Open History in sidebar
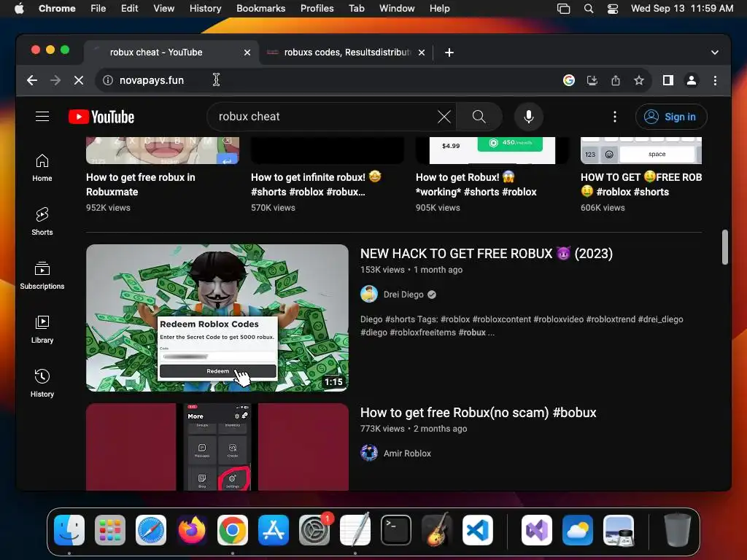Image resolution: width=747 pixels, height=560 pixels. pyautogui.click(x=42, y=384)
